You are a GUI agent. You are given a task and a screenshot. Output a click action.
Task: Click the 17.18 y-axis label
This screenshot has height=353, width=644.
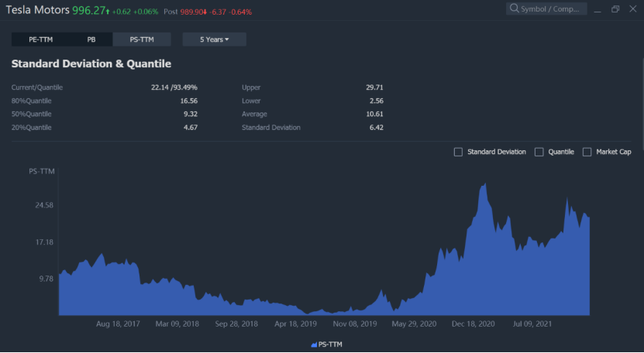click(44, 242)
